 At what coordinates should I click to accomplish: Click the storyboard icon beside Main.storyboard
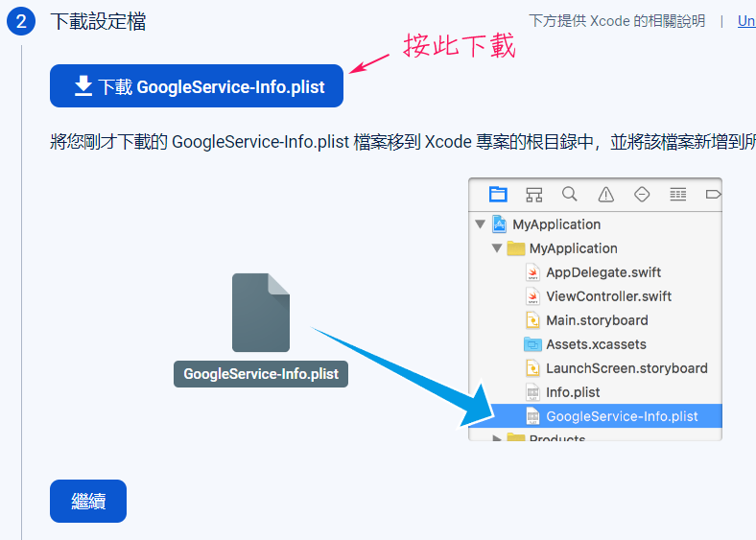532,320
